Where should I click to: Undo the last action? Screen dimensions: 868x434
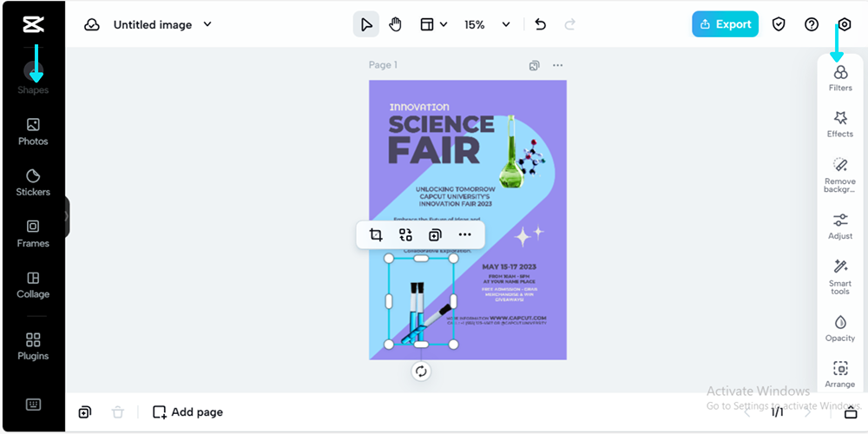(540, 24)
